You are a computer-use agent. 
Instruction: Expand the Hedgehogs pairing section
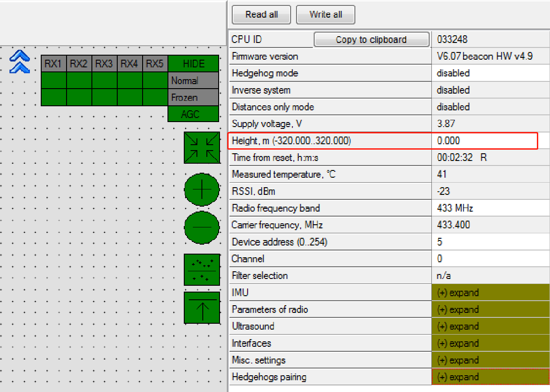490,377
